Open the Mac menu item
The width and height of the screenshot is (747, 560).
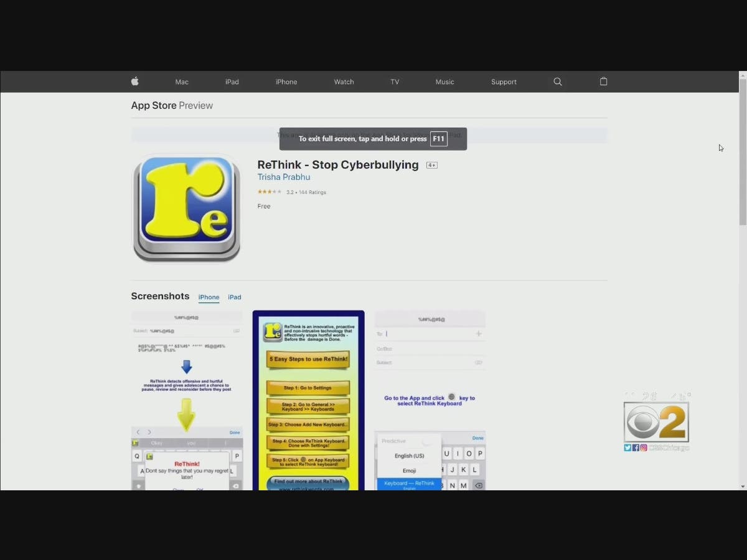(182, 82)
